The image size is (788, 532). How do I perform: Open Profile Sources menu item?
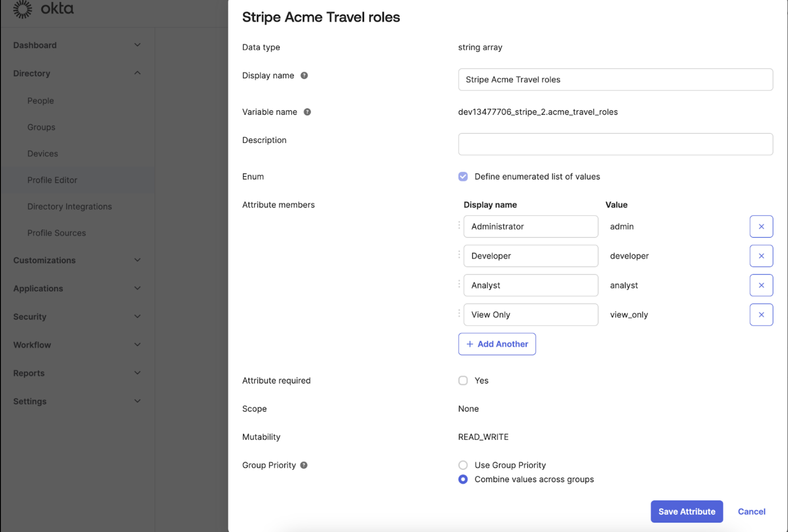click(x=57, y=233)
